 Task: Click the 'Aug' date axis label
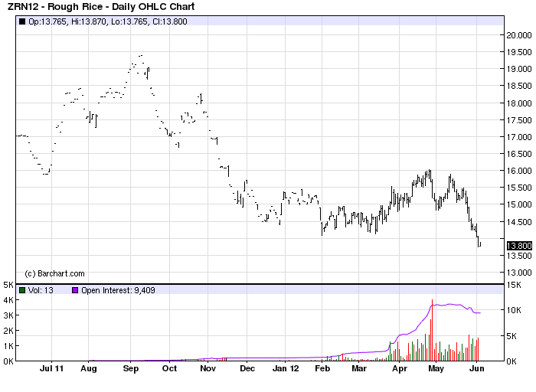(89, 368)
